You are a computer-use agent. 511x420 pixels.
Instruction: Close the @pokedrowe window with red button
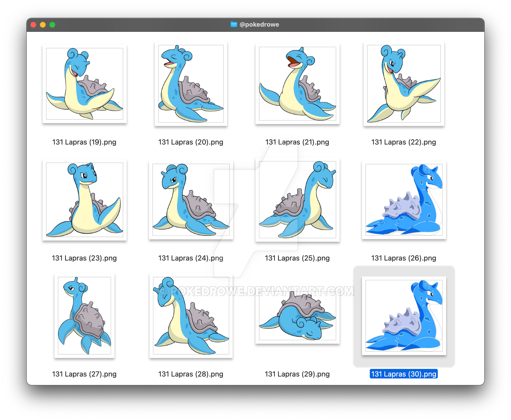tap(33, 25)
